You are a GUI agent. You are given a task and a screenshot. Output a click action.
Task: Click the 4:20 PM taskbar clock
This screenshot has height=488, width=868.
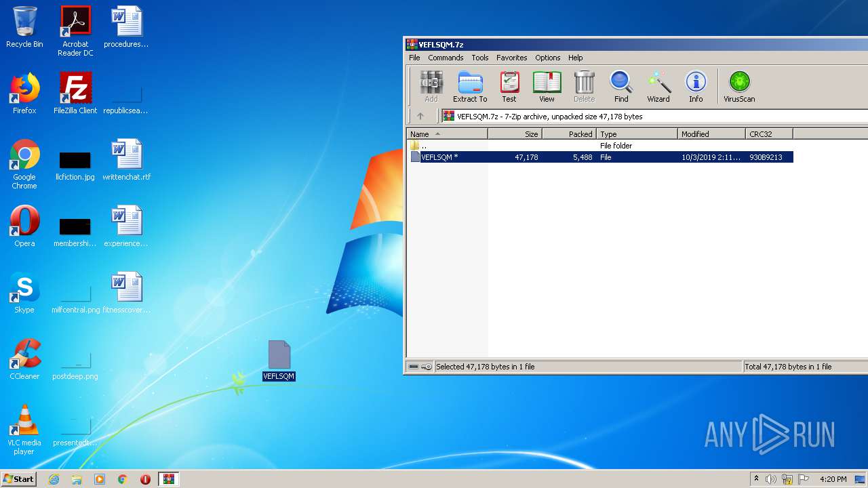tap(833, 479)
